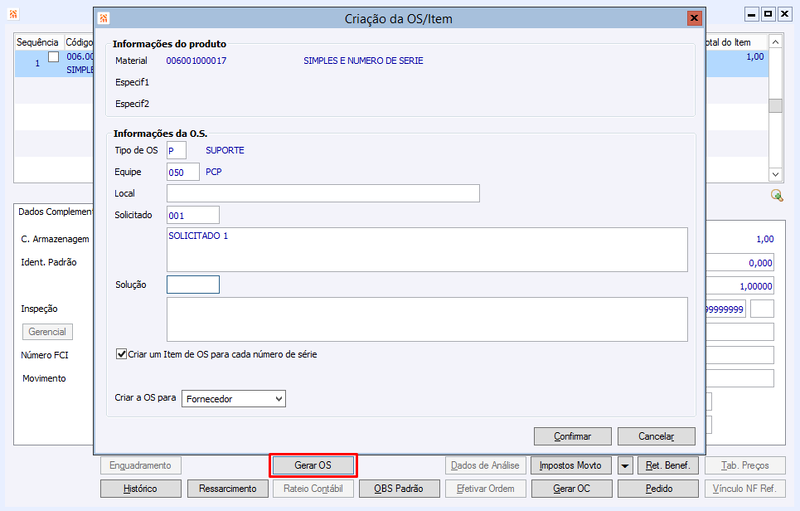Click the Enquadramento button
The height and width of the screenshot is (511, 800).
pos(140,466)
